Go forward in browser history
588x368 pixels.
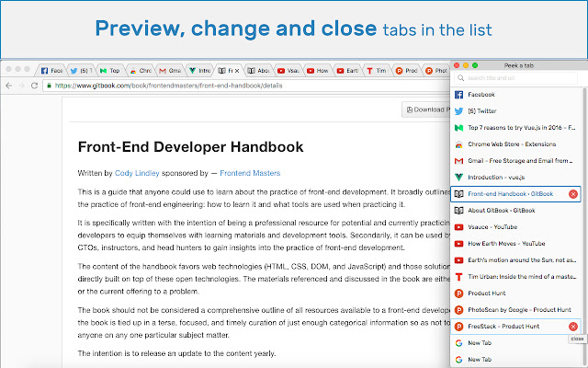click(21, 86)
